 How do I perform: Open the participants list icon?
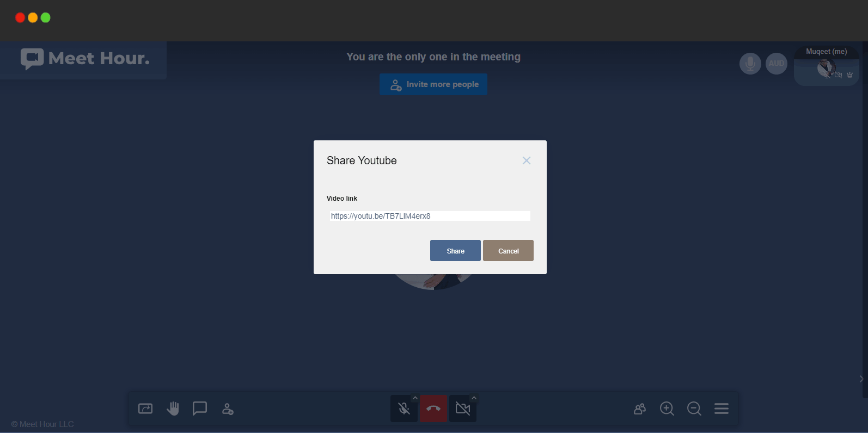(x=640, y=409)
